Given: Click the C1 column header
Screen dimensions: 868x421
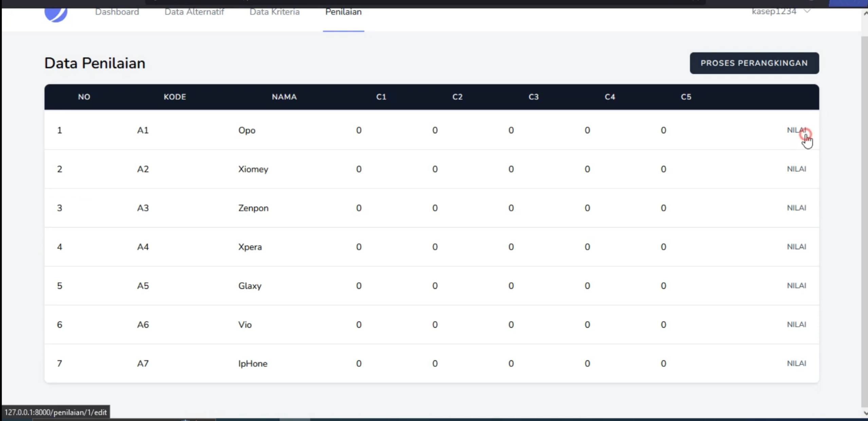Looking at the screenshot, I should tap(381, 97).
